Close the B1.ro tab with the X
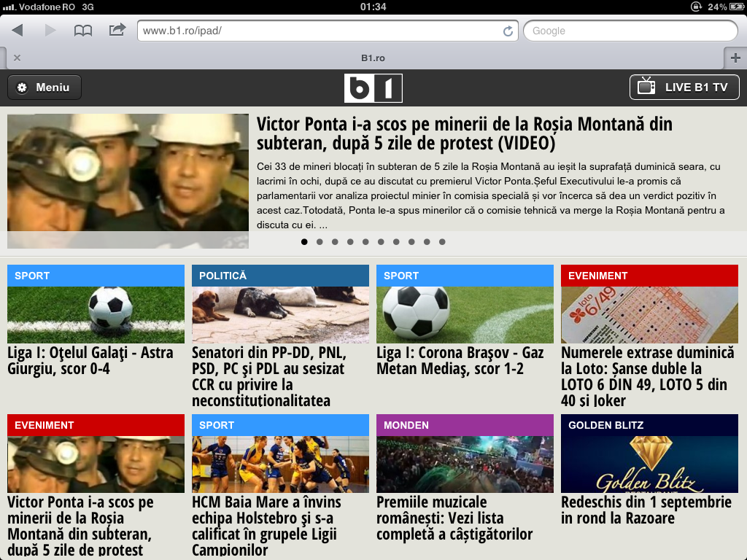The height and width of the screenshot is (560, 747). 18,58
